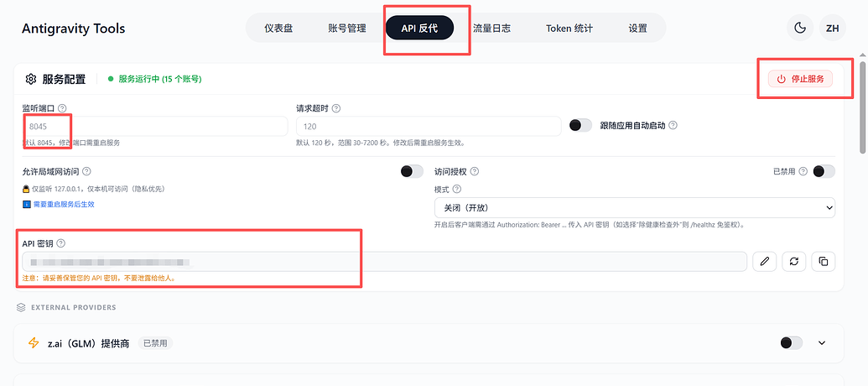Click the service configuration gear icon

30,79
